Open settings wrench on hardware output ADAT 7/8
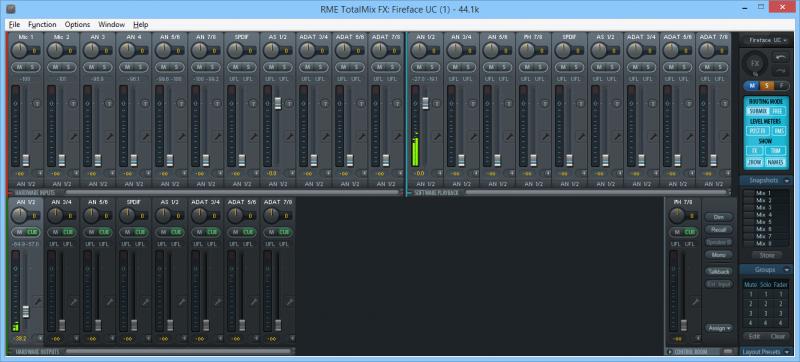The image size is (800, 362). [290, 302]
